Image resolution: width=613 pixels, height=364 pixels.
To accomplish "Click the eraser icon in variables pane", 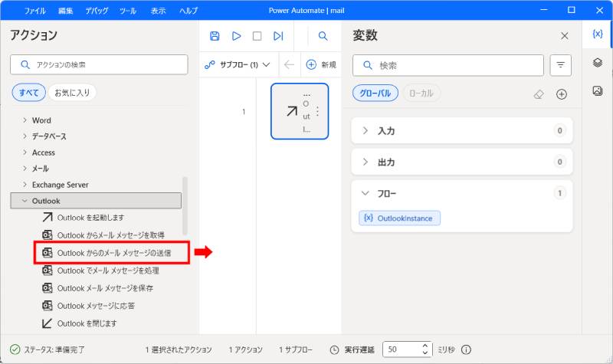I will click(x=539, y=94).
